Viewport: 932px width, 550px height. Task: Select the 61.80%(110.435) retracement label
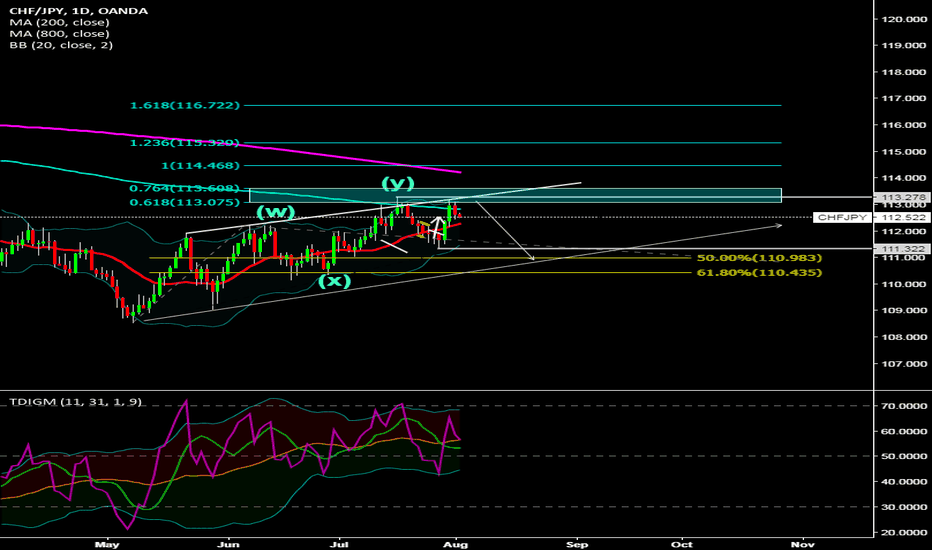point(759,273)
